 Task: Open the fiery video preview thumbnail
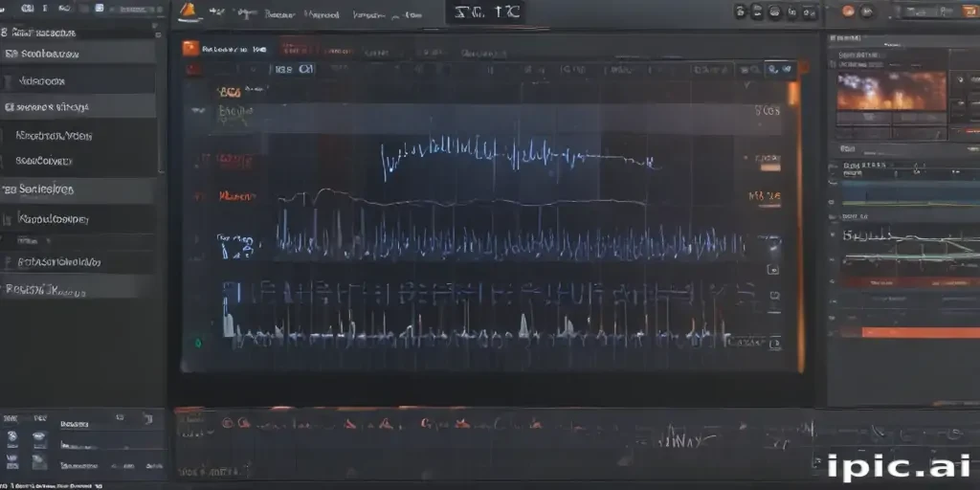tap(891, 91)
